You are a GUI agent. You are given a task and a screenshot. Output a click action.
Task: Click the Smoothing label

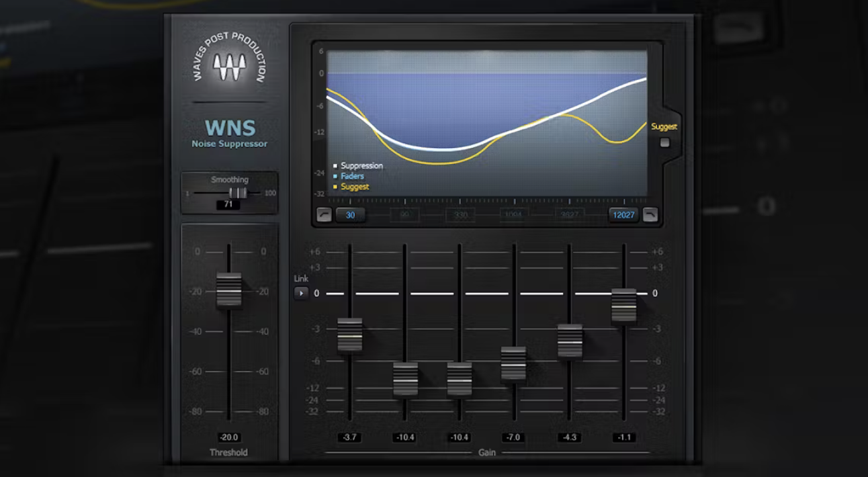230,179
